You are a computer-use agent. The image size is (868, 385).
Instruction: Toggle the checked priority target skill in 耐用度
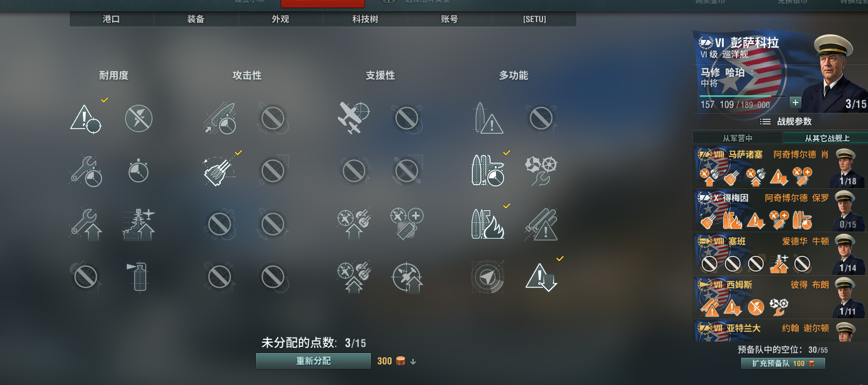86,118
